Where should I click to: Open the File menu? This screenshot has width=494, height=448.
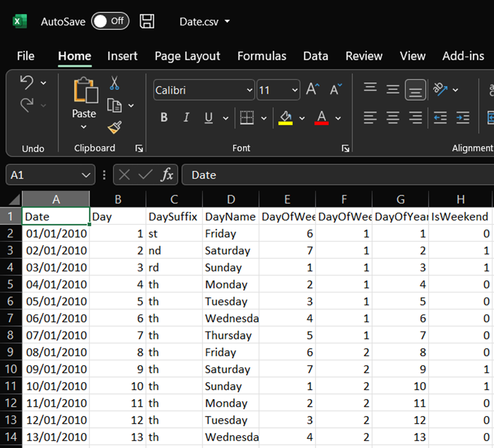tap(25, 56)
